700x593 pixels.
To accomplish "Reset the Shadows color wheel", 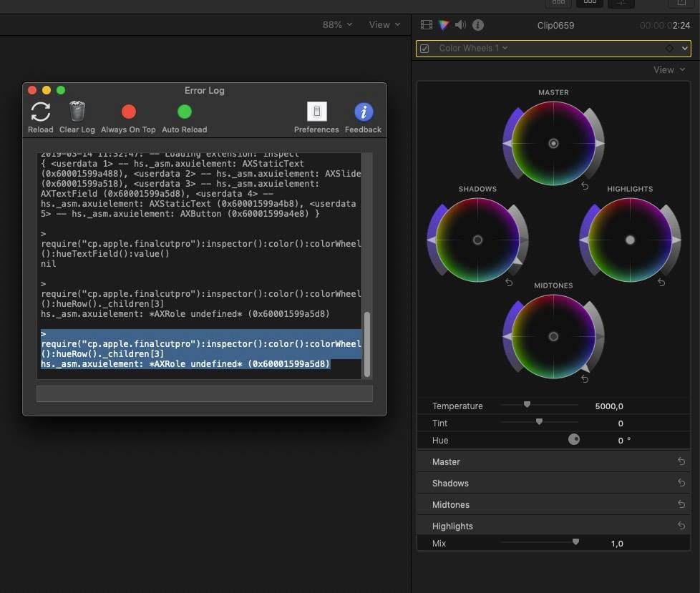I will point(510,283).
